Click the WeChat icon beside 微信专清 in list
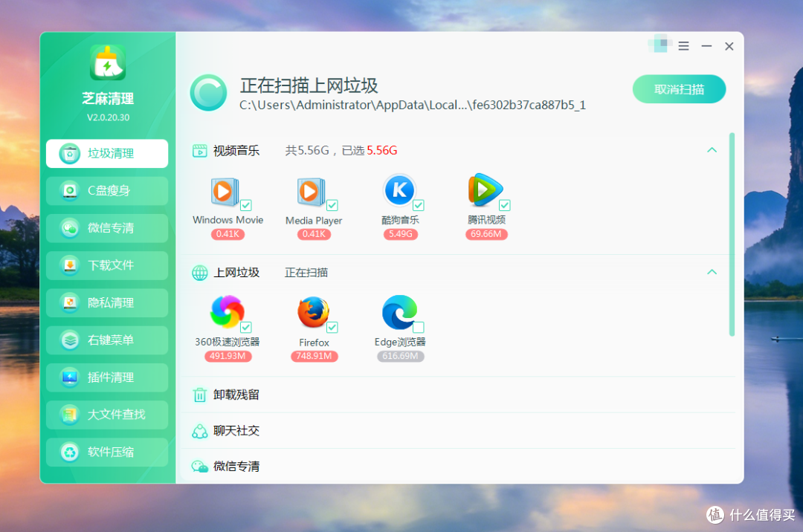803x532 pixels. 200,466
